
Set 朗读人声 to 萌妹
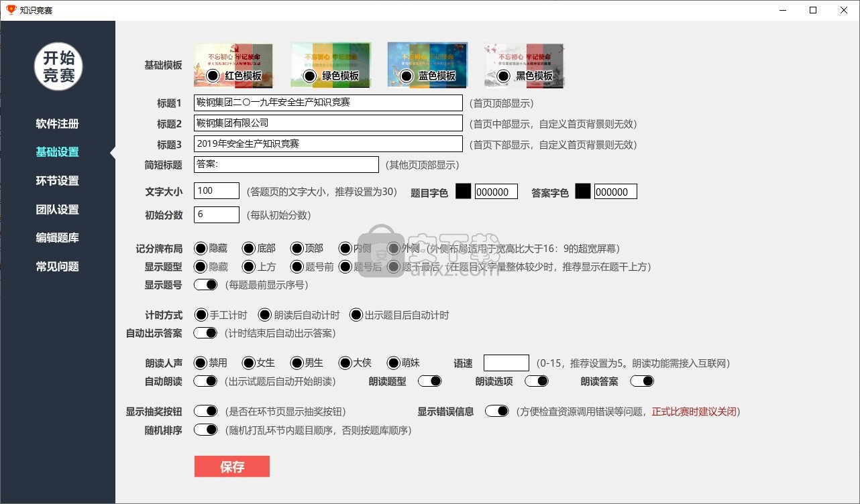click(x=394, y=363)
